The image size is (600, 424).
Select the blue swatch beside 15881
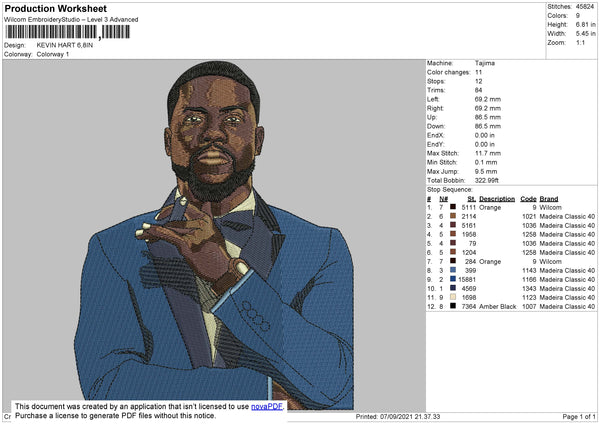click(x=453, y=279)
